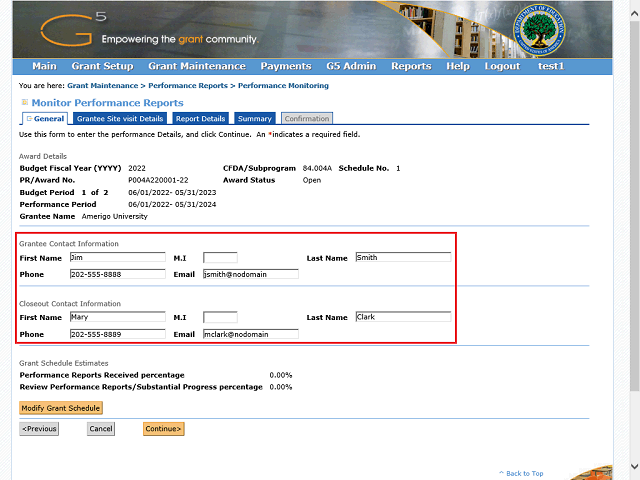The width and height of the screenshot is (640, 480).
Task: Click the Award Status value Open
Action: click(x=312, y=180)
